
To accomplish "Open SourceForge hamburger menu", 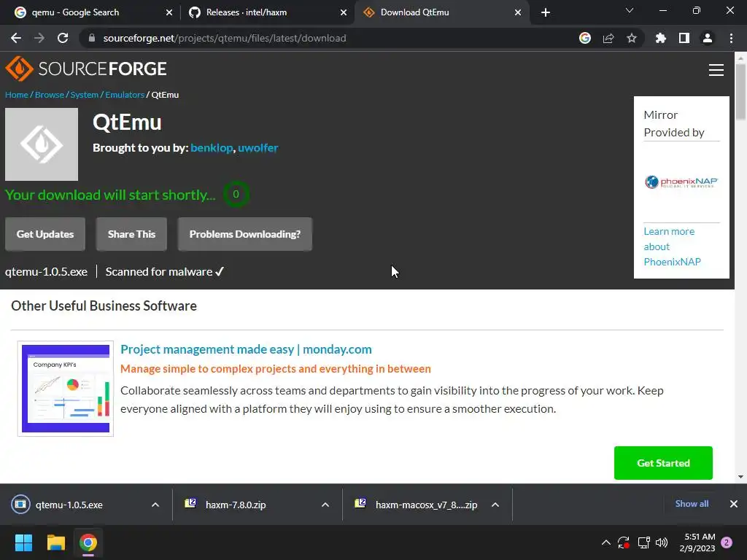I will pos(716,70).
